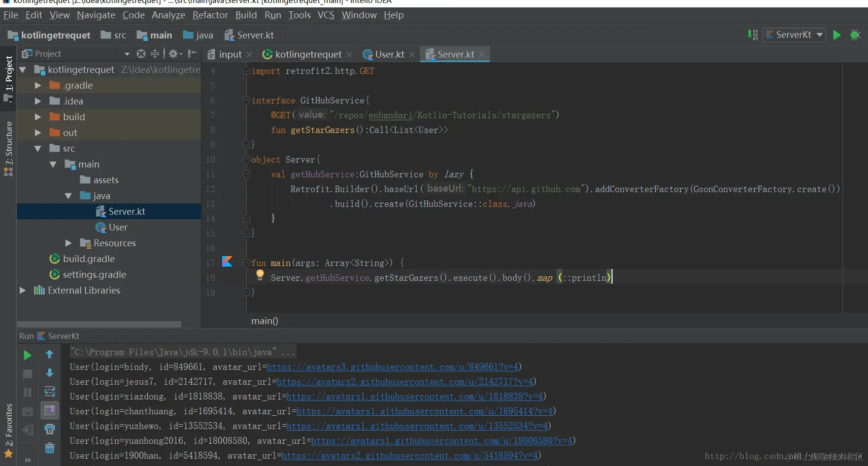The height and width of the screenshot is (466, 868).
Task: Close the input editor tab
Action: pyautogui.click(x=249, y=55)
